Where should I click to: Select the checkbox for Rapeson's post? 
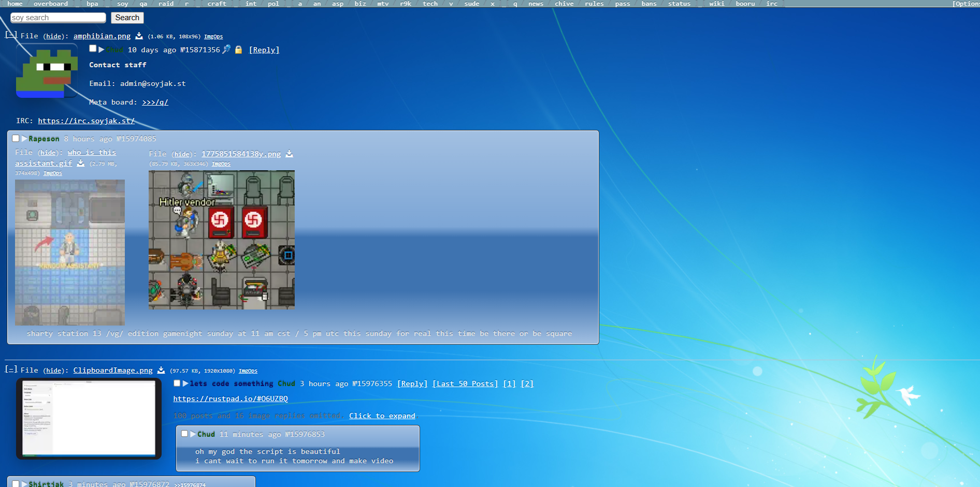click(16, 139)
